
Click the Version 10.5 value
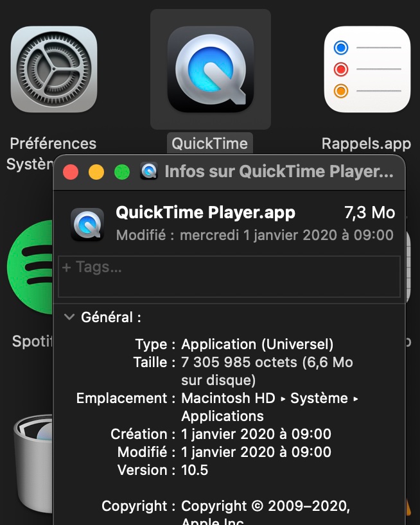(x=195, y=470)
